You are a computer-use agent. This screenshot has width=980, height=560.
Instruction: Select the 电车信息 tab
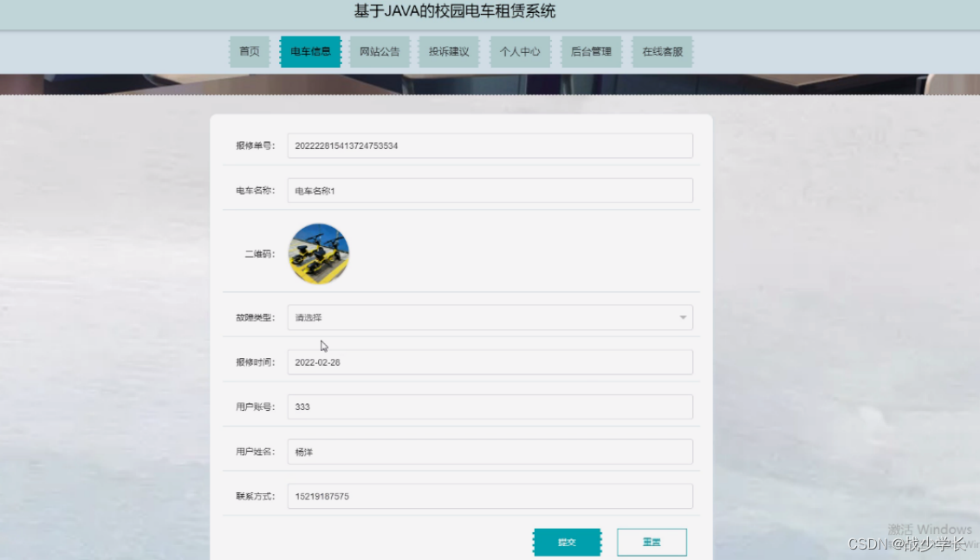coord(310,51)
